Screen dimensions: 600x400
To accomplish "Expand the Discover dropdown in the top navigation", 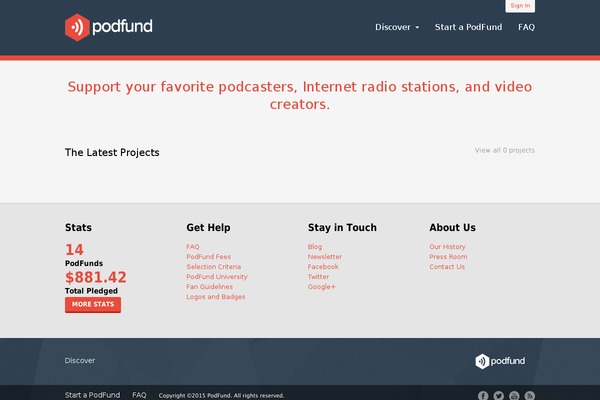I will click(x=397, y=27).
